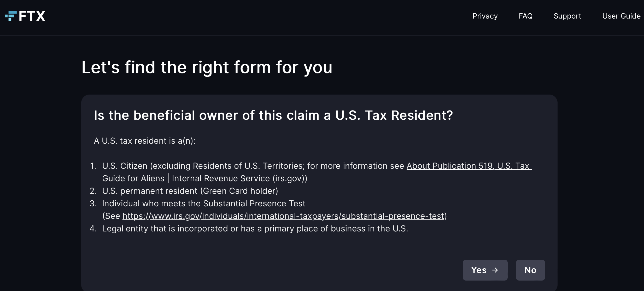Open the Support page
Viewport: 644px width, 291px height.
[x=567, y=16]
